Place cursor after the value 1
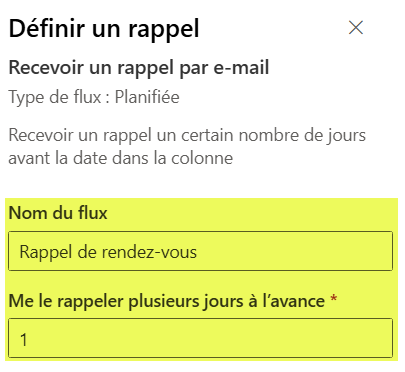405x372 pixels. pos(28,339)
